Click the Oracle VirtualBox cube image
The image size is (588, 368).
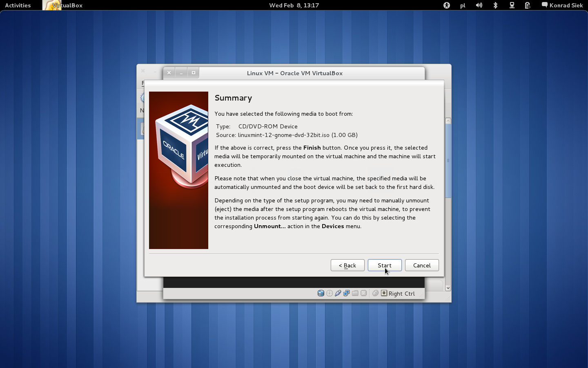178,170
